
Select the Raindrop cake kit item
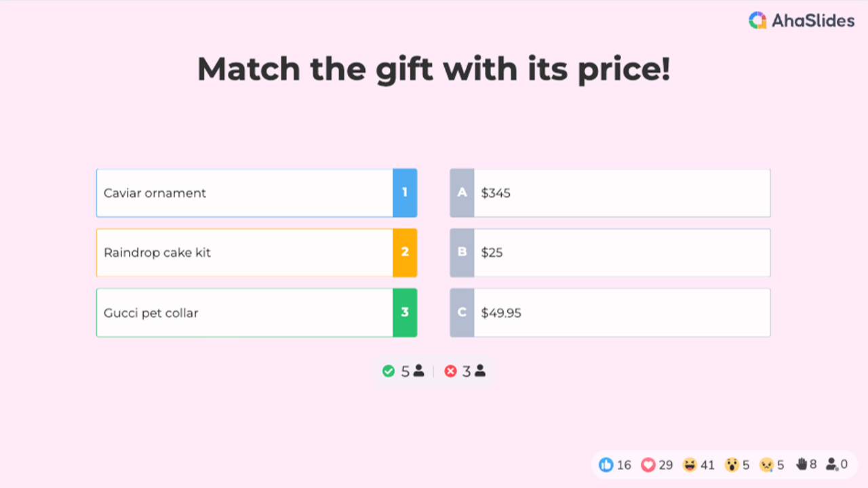[x=244, y=253]
